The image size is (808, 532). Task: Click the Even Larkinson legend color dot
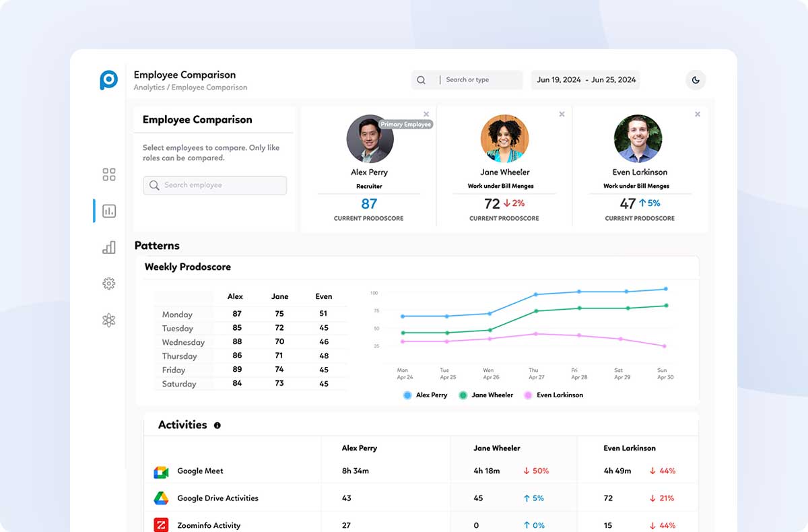[528, 395]
